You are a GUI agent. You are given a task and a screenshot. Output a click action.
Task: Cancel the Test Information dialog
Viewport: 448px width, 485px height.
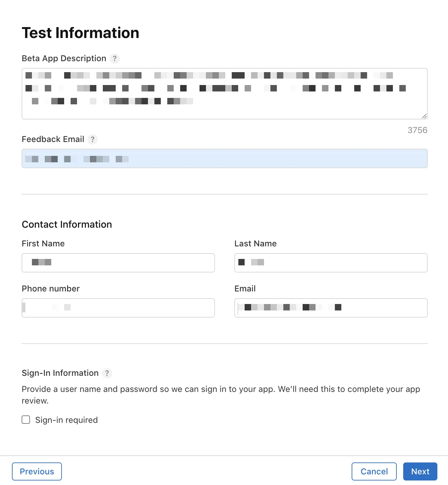point(374,471)
